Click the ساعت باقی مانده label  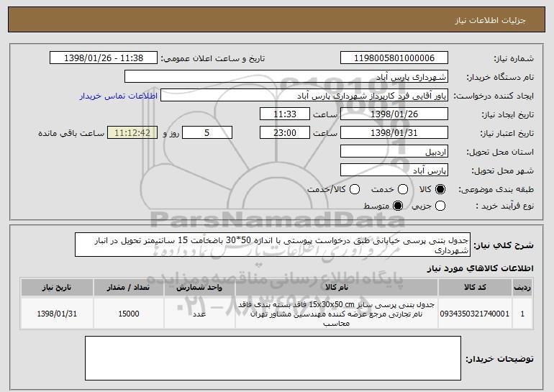(x=71, y=133)
